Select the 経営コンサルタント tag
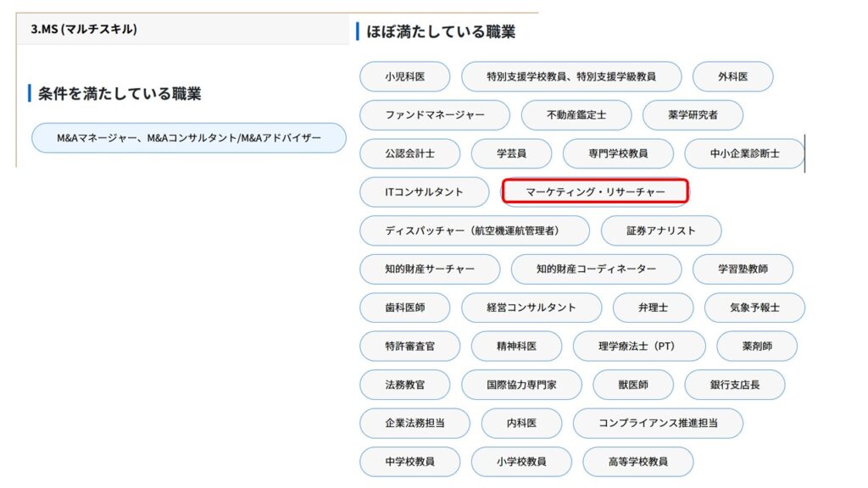Viewport: 868px width, 488px height. tap(531, 308)
